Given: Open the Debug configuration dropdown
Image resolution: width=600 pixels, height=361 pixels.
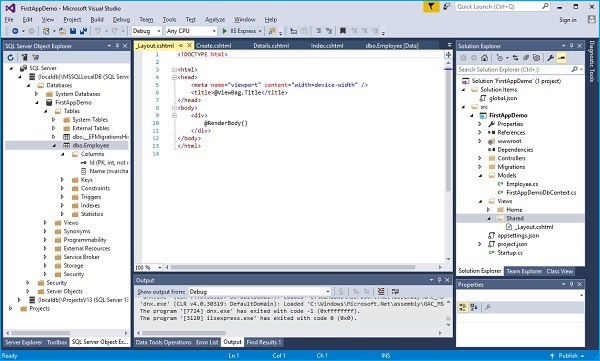Looking at the screenshot, I should [147, 31].
